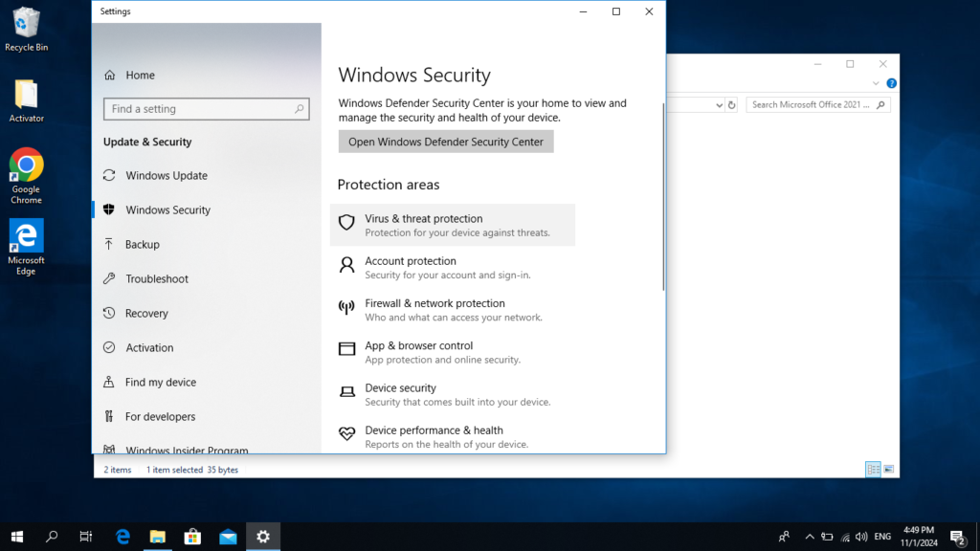Image resolution: width=980 pixels, height=551 pixels.
Task: Click the magnifier icon in Find a setting
Action: [x=300, y=109]
